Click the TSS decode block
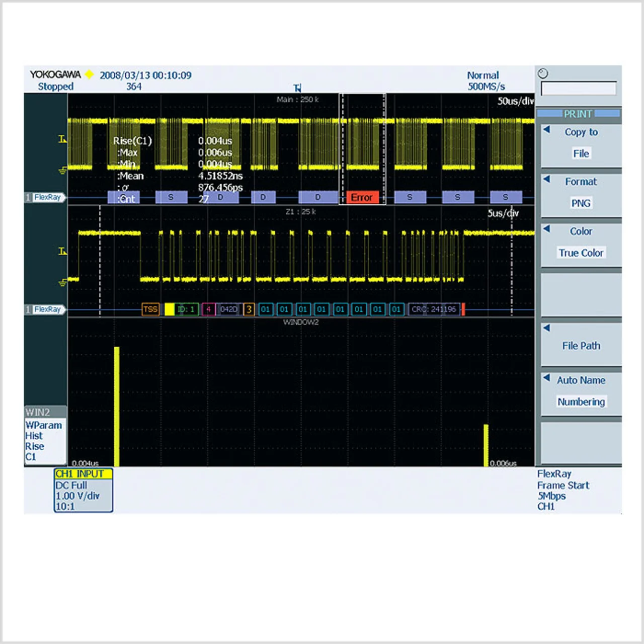Screen dimensions: 644x644 click(x=150, y=309)
